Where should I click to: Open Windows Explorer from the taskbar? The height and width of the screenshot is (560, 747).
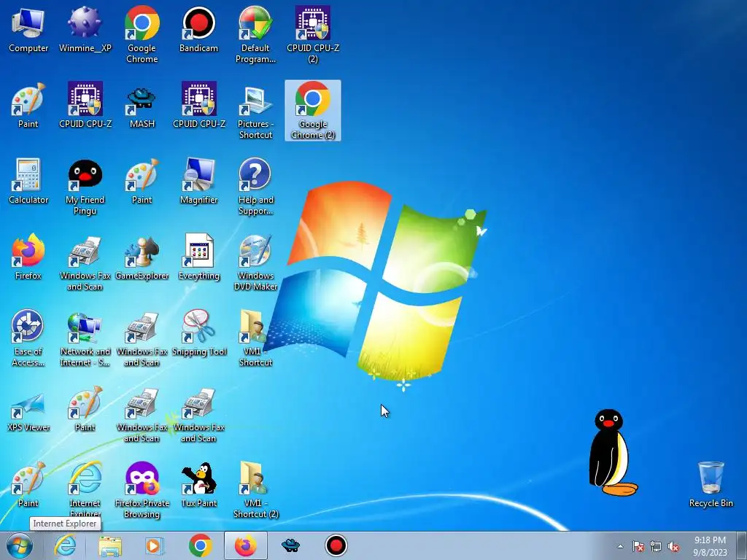point(110,545)
